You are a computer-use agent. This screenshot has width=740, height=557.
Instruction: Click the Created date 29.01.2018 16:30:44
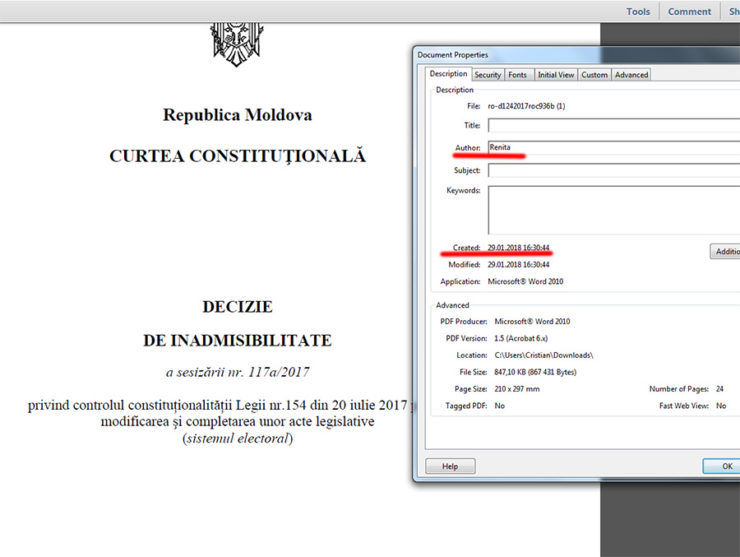click(518, 247)
